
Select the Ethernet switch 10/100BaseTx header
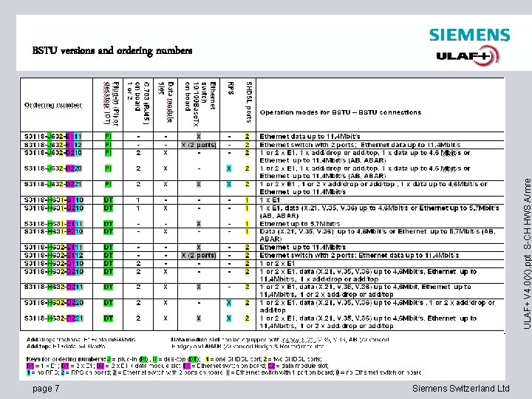coord(200,104)
